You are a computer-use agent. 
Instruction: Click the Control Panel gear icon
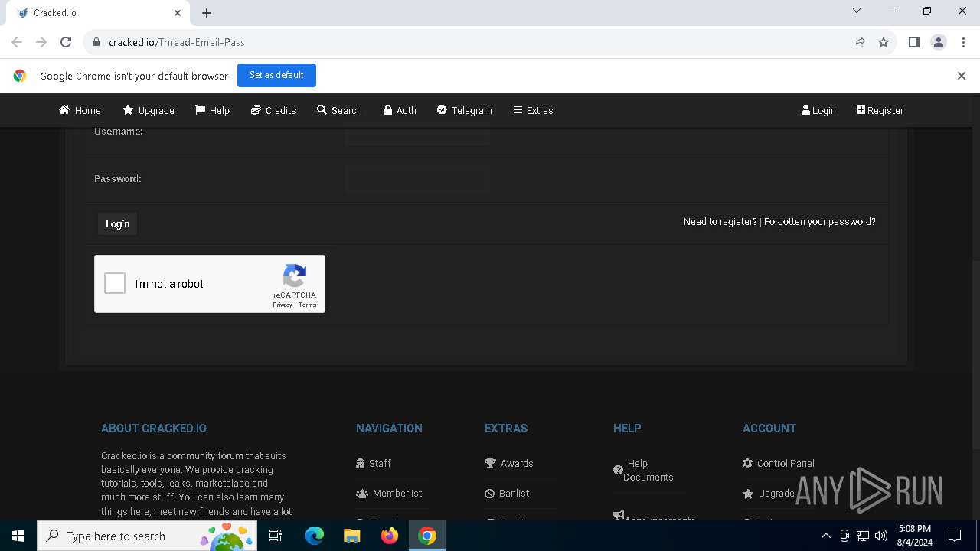pos(747,463)
